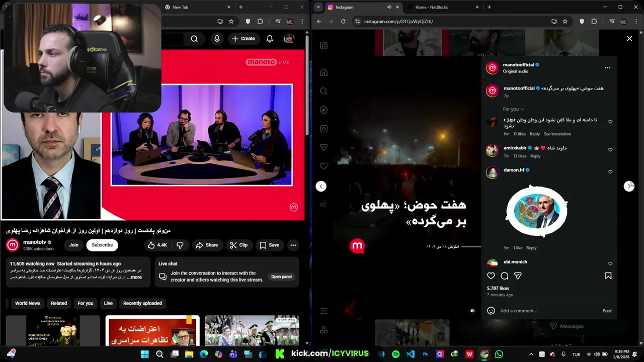
Task: Open the YouTube account avatar menu
Action: [289, 39]
